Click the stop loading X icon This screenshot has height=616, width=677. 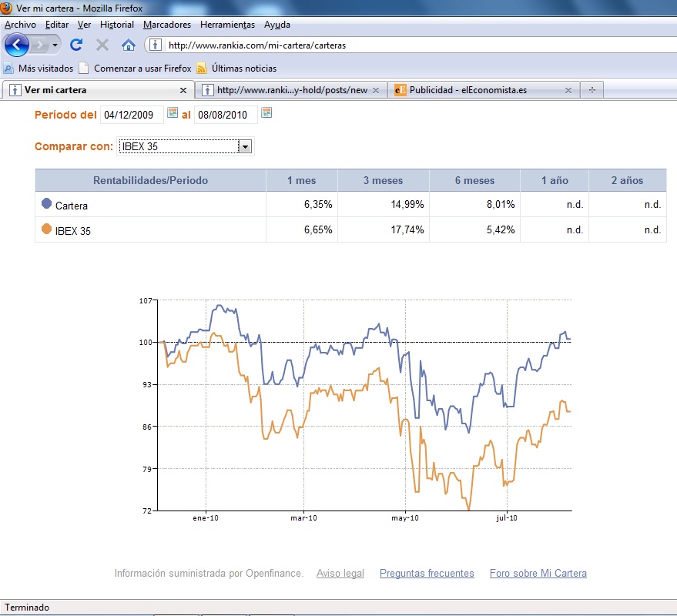tap(102, 45)
